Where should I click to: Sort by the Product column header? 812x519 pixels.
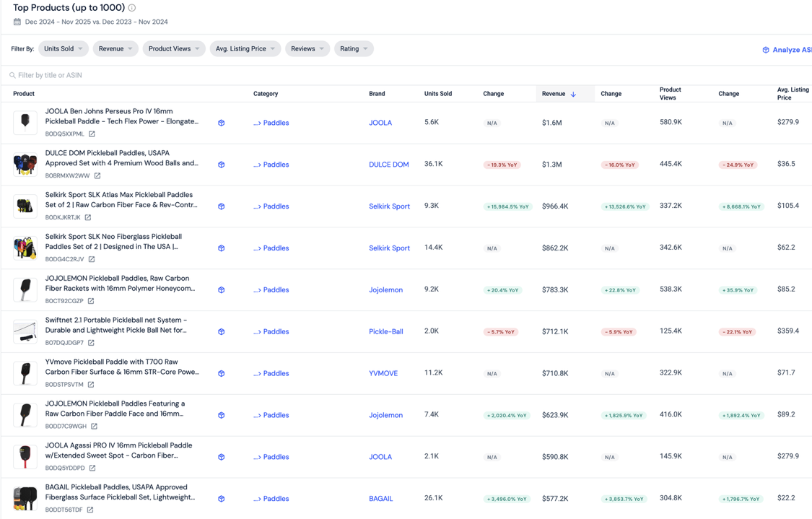point(24,94)
